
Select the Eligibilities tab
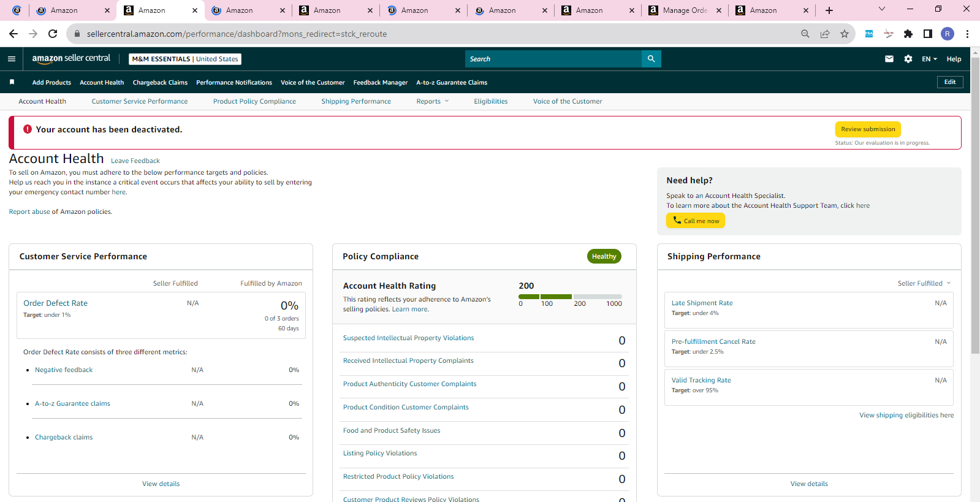[491, 101]
